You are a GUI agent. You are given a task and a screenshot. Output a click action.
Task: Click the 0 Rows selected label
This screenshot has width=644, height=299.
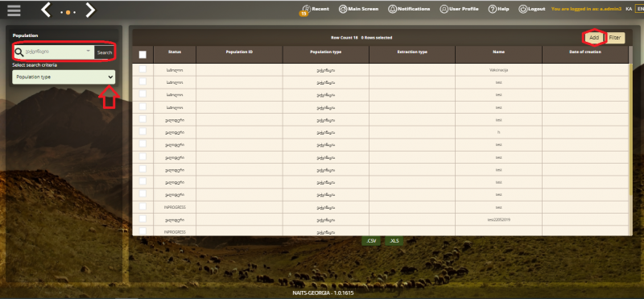(x=377, y=38)
